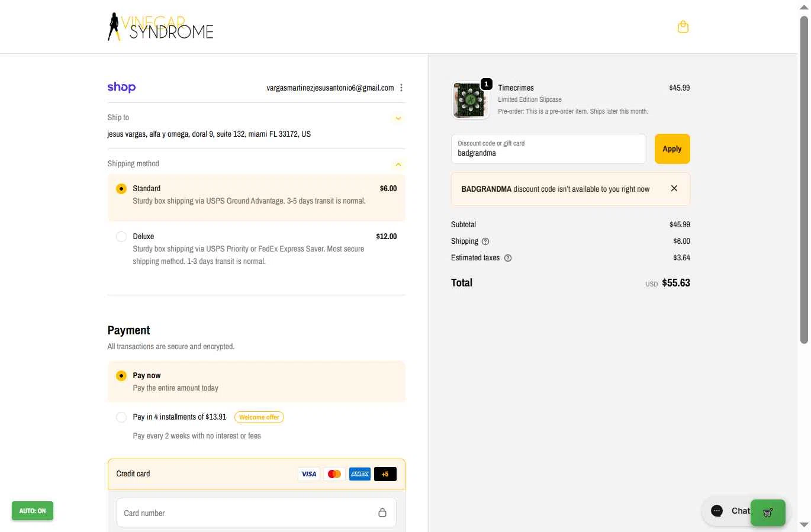Select the Pay now radio button

pyautogui.click(x=121, y=376)
